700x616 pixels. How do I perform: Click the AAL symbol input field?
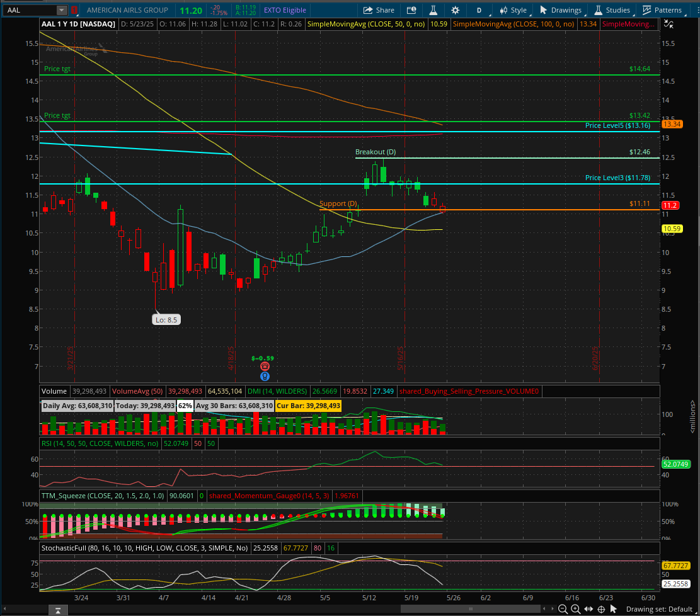[x=30, y=10]
